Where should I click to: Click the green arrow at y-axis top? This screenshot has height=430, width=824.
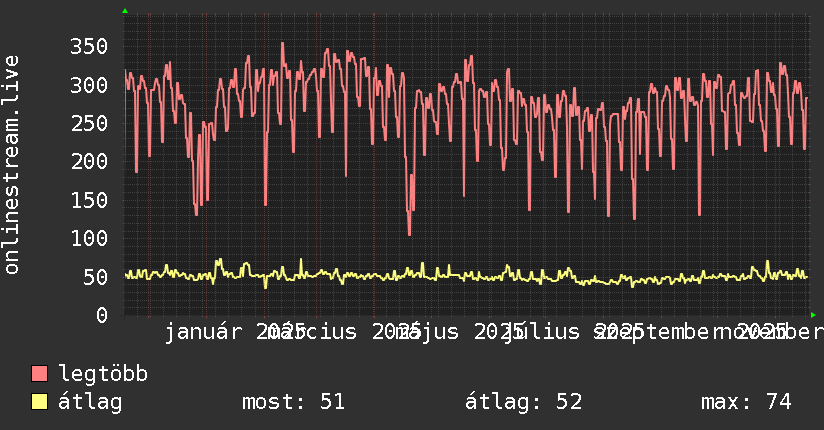click(125, 11)
